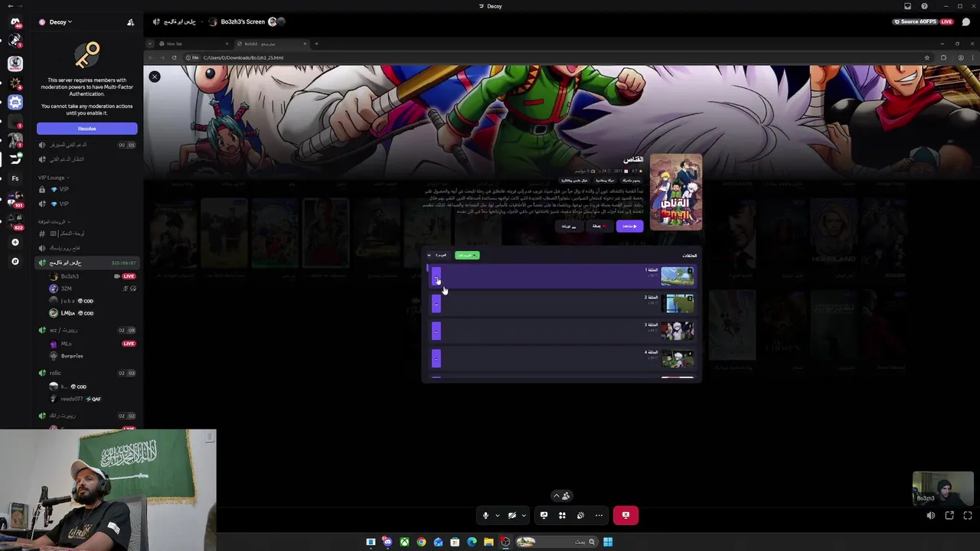Open the invite people icon beside Decoy
Viewport: 980px width, 551px height.
(130, 22)
